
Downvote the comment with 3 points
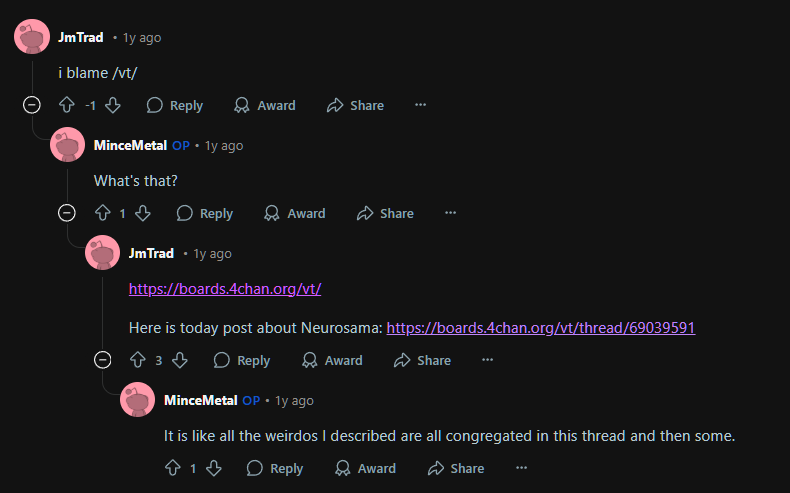pyautogui.click(x=180, y=360)
